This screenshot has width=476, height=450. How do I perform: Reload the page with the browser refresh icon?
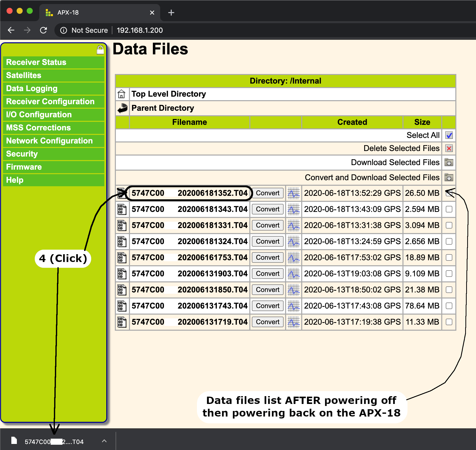pos(44,30)
